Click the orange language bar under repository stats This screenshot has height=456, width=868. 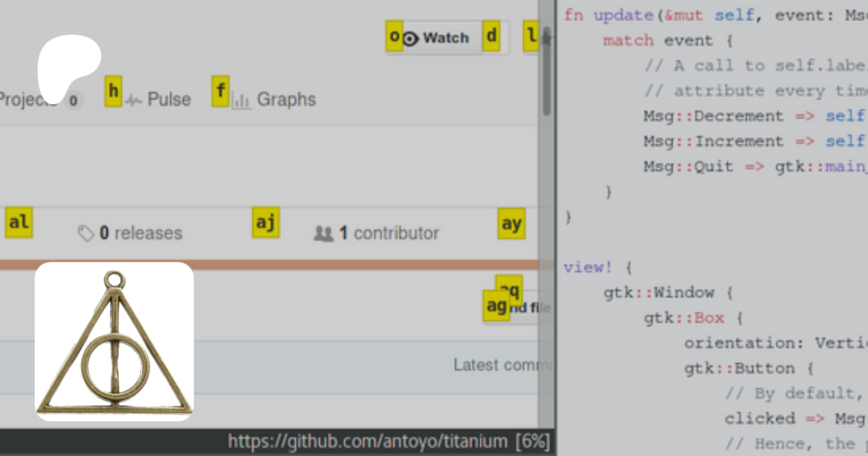(x=270, y=264)
